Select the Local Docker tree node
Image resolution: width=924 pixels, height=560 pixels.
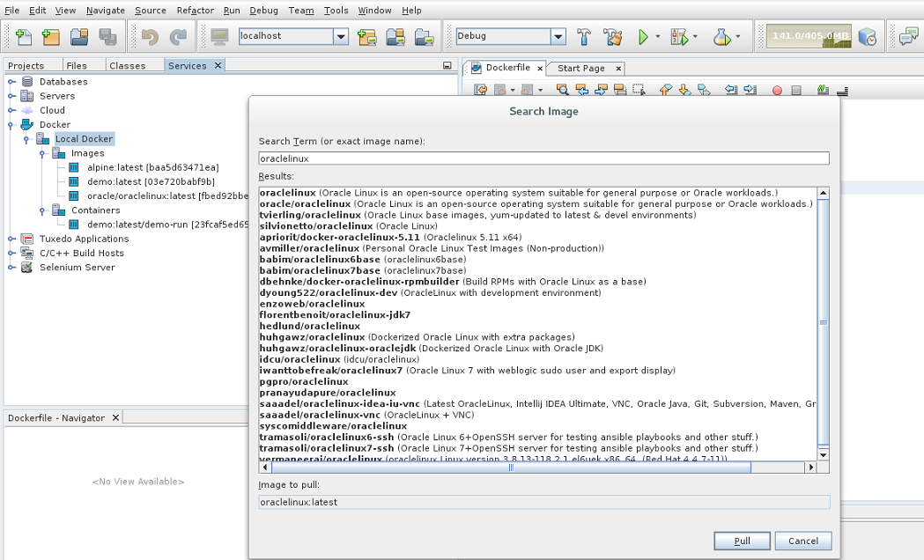84,139
